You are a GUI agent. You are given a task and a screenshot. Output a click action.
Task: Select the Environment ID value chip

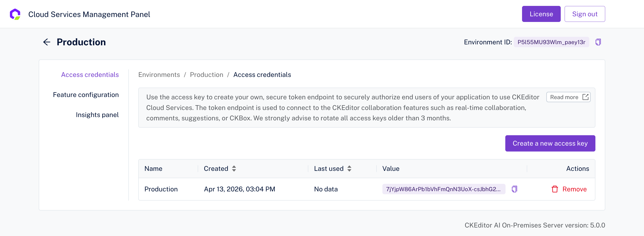[x=551, y=42]
